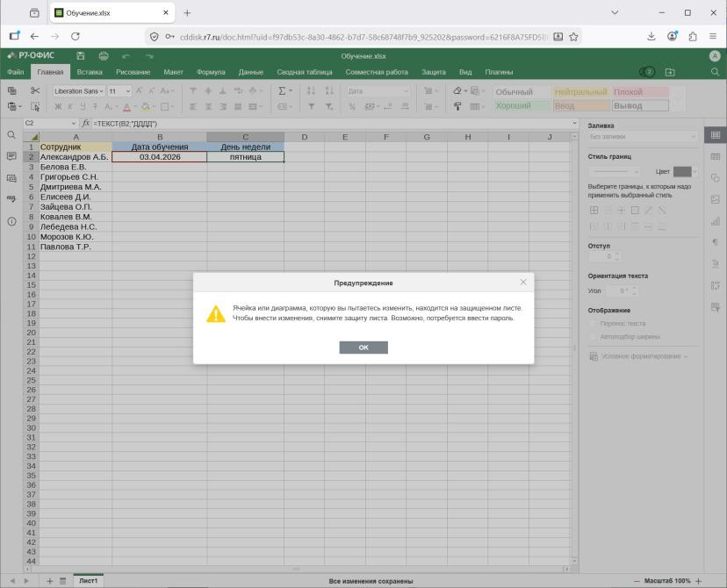Close the Предупреждение dialog with the X
Viewport: 727px width, 588px height.
pos(523,283)
